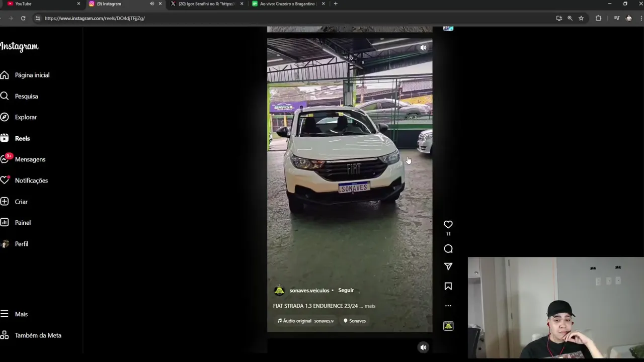Toggle sound on the next reel below
644x362 pixels.
[x=423, y=347]
